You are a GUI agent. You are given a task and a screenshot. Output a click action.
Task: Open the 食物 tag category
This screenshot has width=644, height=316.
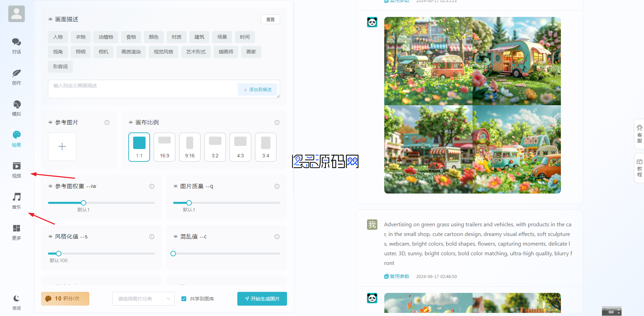tap(131, 37)
